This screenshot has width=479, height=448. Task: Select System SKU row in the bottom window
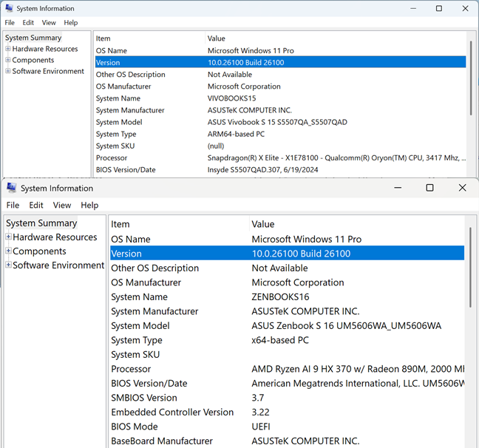coord(287,355)
